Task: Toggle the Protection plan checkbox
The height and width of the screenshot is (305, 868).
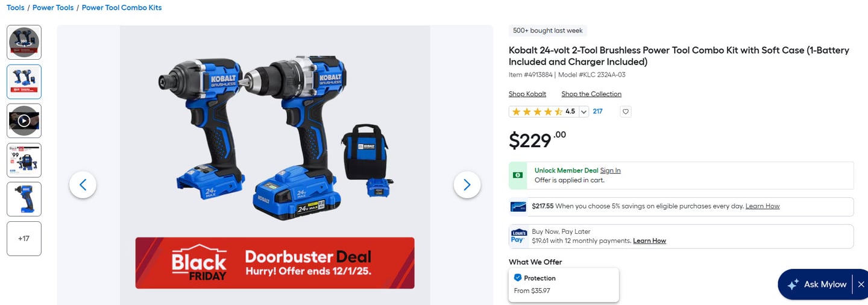Action: 517,278
